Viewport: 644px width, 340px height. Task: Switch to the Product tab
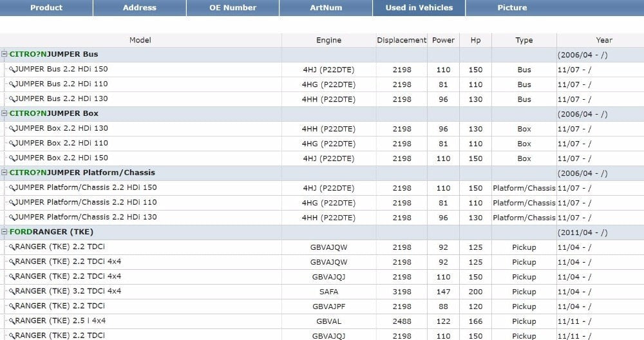(46, 8)
